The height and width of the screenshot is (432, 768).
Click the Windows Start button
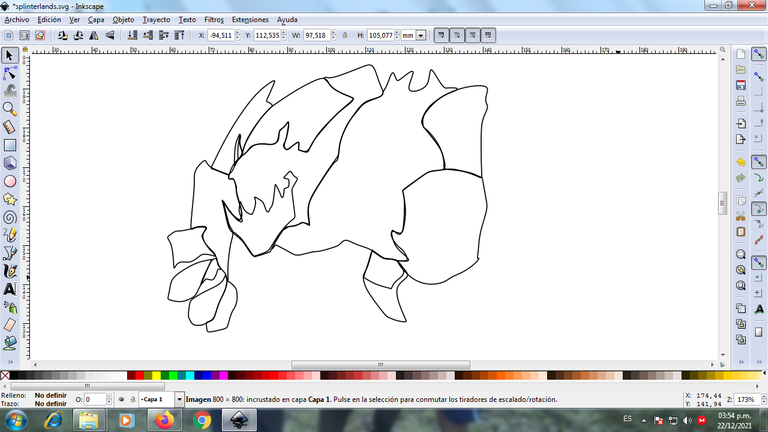pyautogui.click(x=16, y=420)
